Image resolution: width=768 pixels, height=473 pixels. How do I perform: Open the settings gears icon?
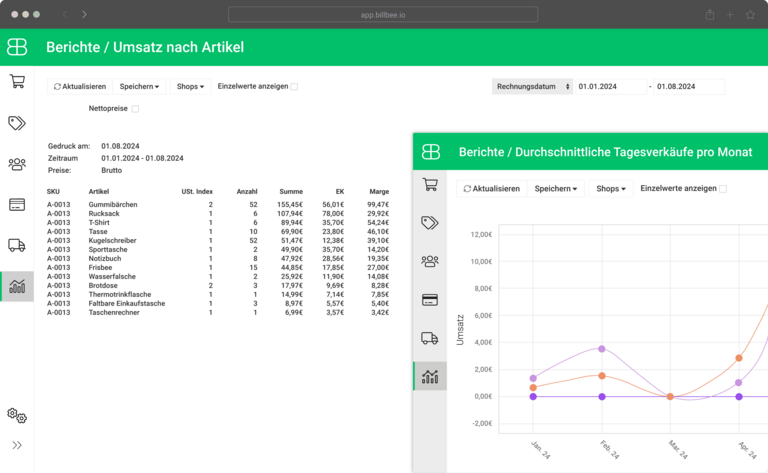[17, 414]
